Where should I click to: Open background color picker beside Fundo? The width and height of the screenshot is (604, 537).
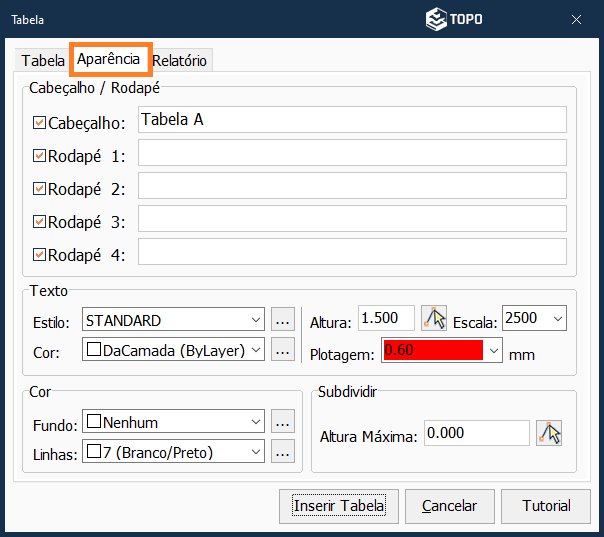283,422
